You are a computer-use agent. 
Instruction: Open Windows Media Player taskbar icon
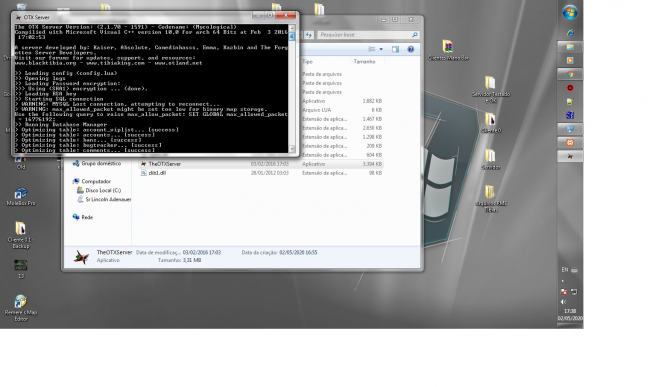click(x=570, y=60)
